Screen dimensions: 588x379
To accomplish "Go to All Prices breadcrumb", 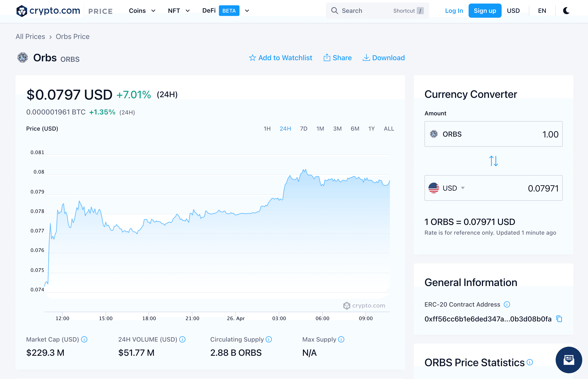I will tap(30, 37).
